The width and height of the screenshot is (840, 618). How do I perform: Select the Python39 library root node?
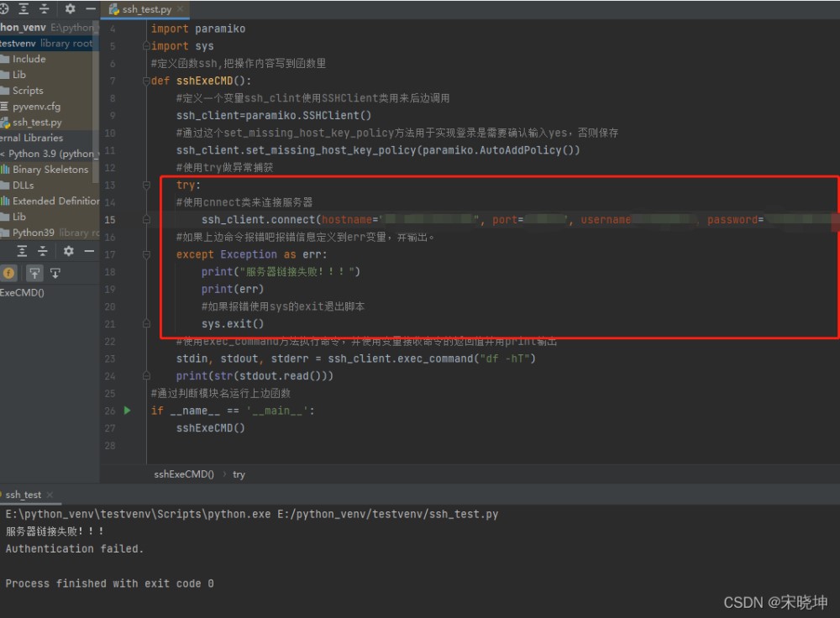[50, 233]
